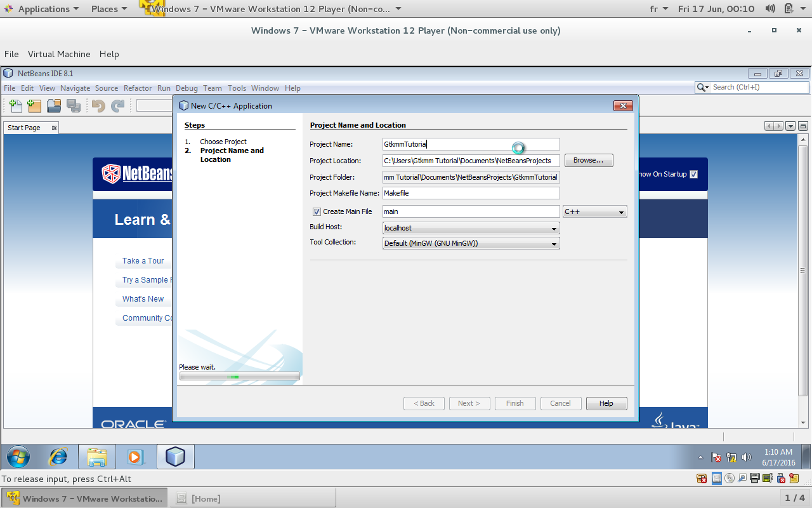Toggle the VMware printer device icon
Screen dimensions: 812x508
pos(754,478)
